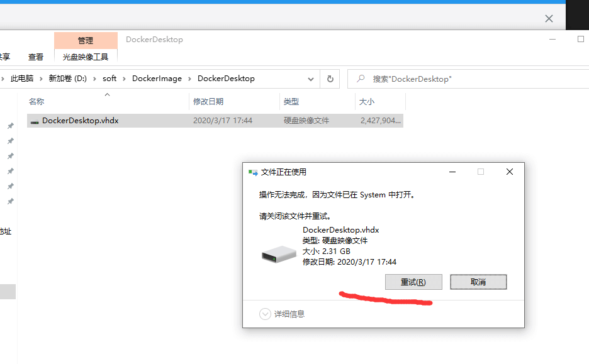This screenshot has height=364, width=589.
Task: Click the search magnifier icon
Action: [361, 79]
